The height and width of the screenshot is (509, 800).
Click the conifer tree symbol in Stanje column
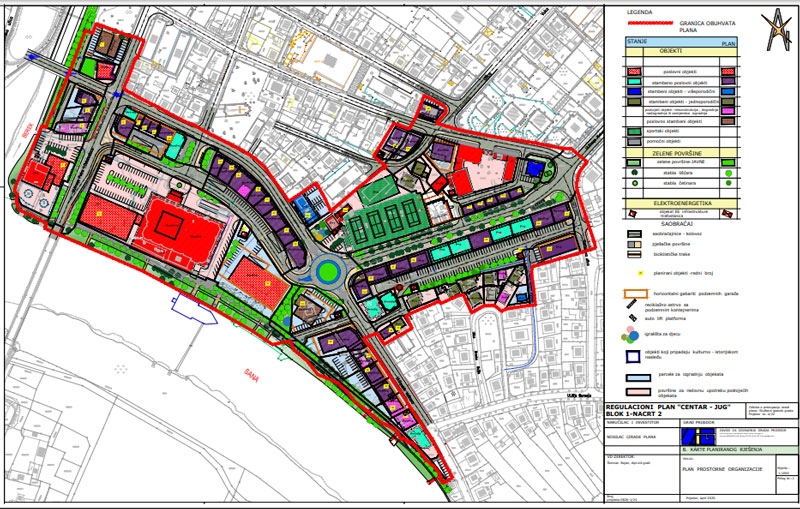click(x=633, y=185)
